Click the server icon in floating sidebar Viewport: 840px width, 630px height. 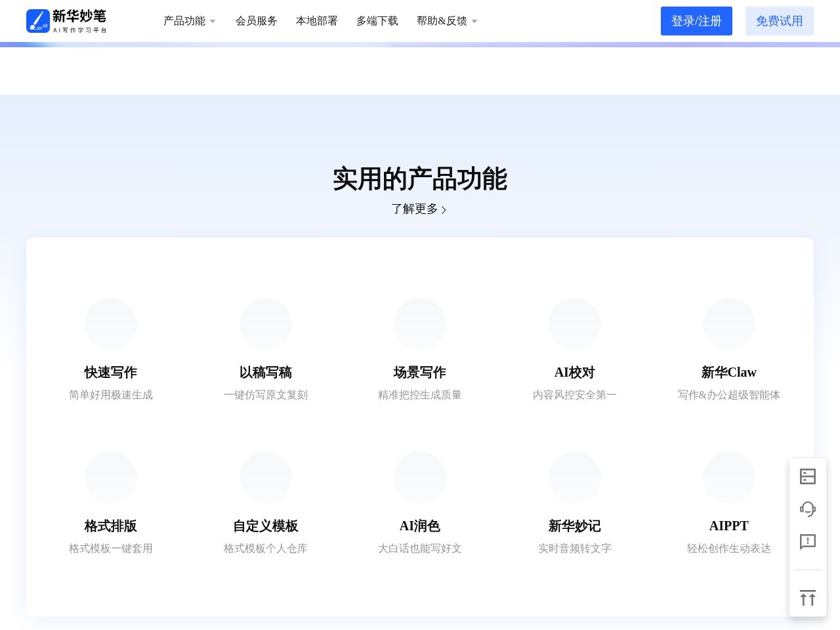[x=808, y=476]
